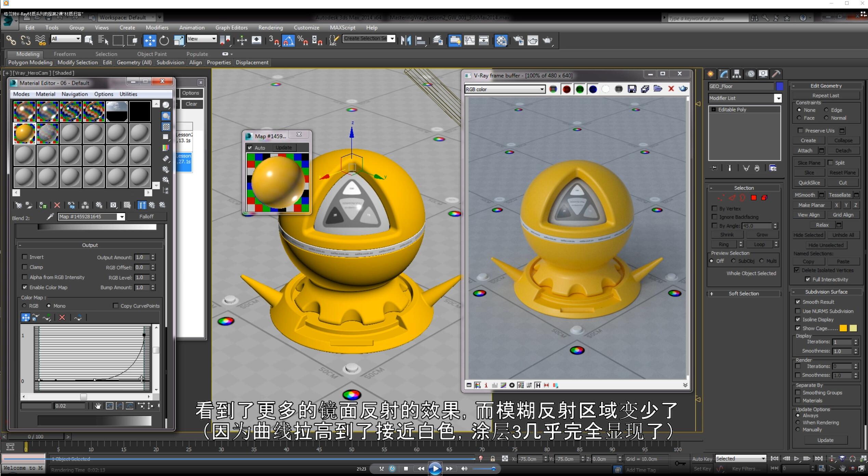Clear image with red X in frame buffer
868x476 pixels.
tap(671, 89)
